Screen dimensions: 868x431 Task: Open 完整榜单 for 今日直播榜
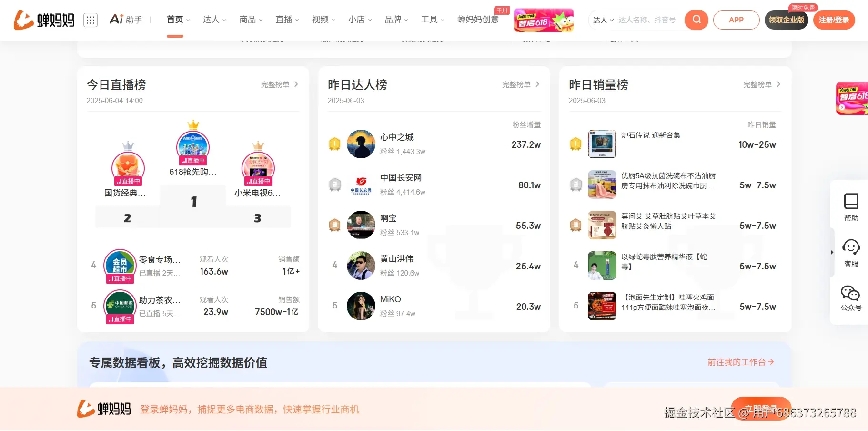(280, 84)
